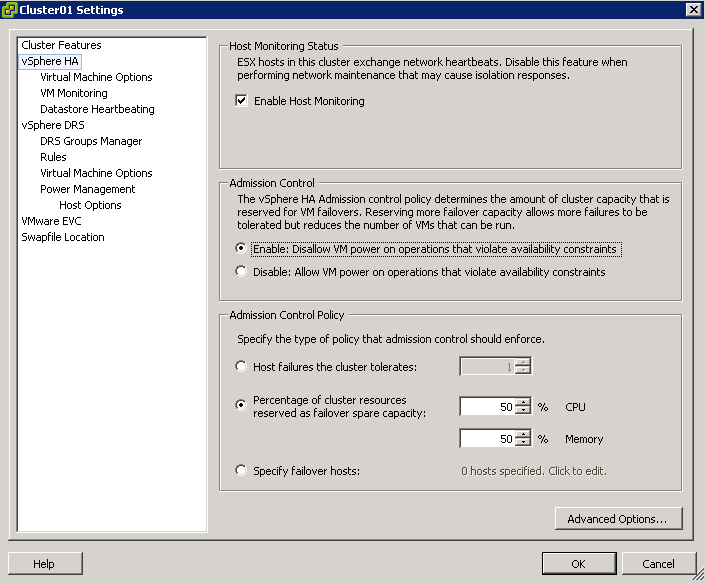Decrease CPU percentage with down arrow
Viewport: 706px width, 583px height.
(x=523, y=411)
